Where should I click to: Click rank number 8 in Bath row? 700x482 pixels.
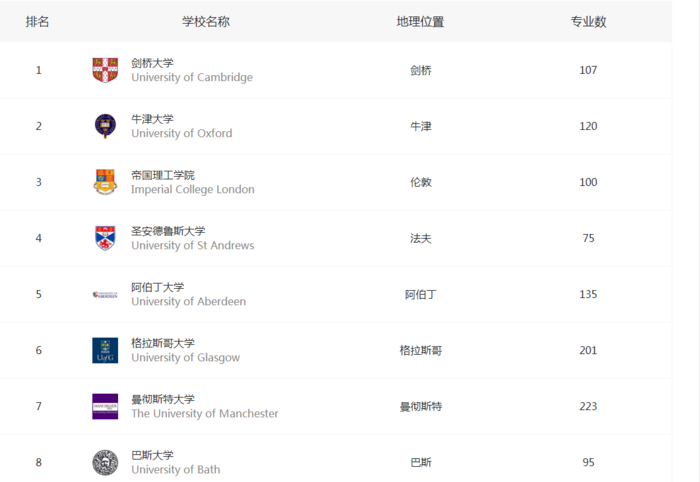[x=39, y=462]
